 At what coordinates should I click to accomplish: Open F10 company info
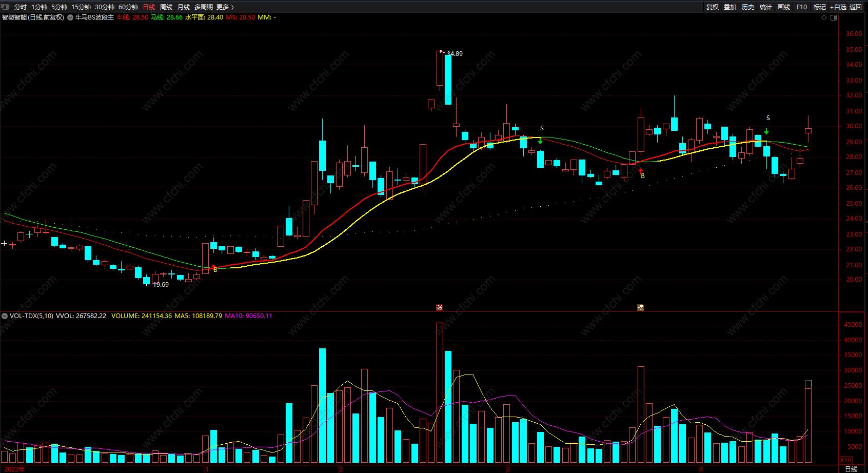[x=802, y=7]
